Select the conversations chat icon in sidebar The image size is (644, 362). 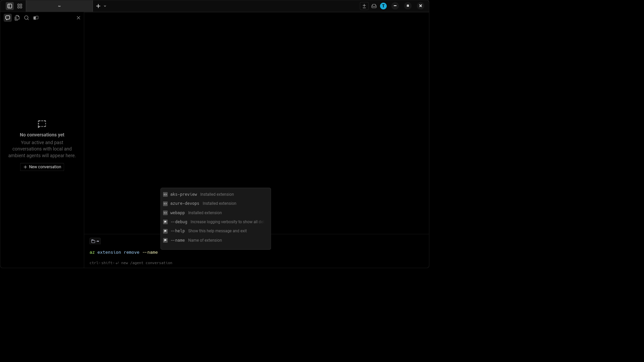click(x=8, y=18)
